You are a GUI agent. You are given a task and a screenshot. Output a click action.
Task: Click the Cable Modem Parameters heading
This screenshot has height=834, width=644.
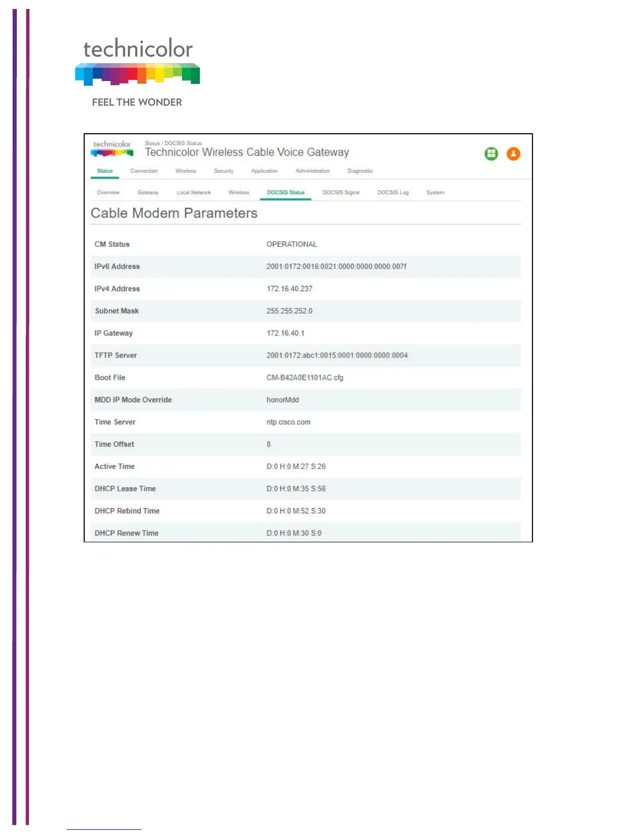[174, 213]
